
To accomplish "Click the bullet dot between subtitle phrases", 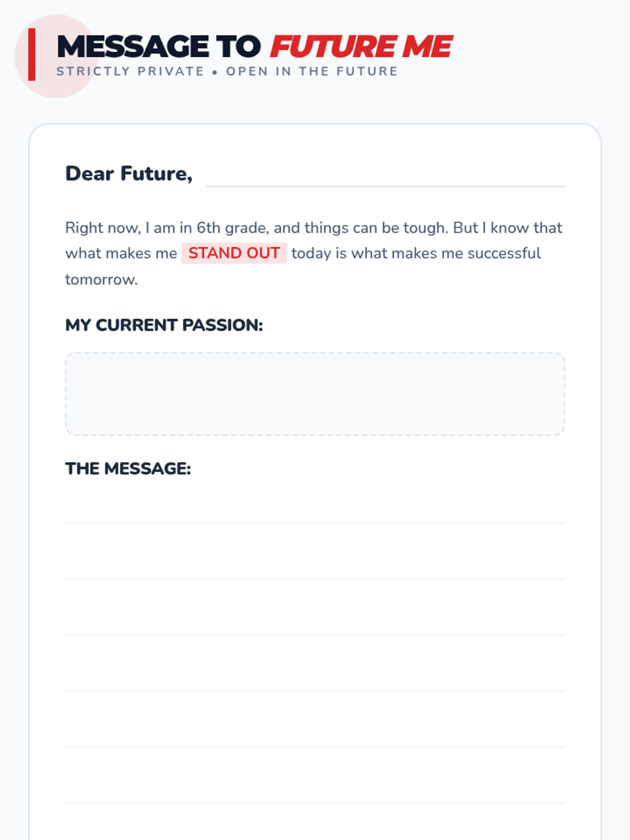I will click(x=215, y=72).
